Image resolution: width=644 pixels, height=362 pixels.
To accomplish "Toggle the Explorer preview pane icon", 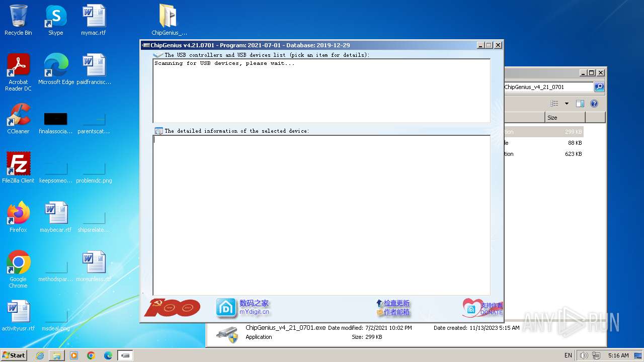I will 580,104.
